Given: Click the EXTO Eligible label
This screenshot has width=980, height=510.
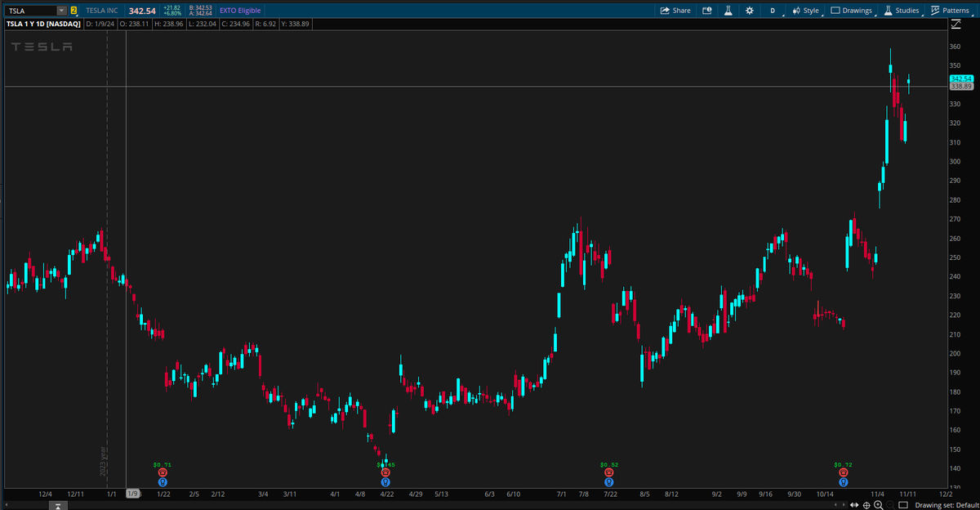Looking at the screenshot, I should tap(240, 11).
